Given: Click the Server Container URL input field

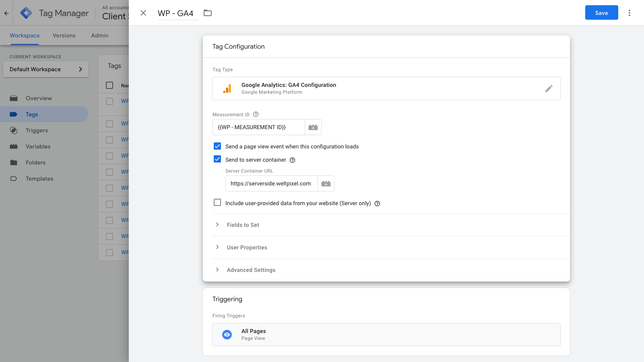Looking at the screenshot, I should click(271, 183).
